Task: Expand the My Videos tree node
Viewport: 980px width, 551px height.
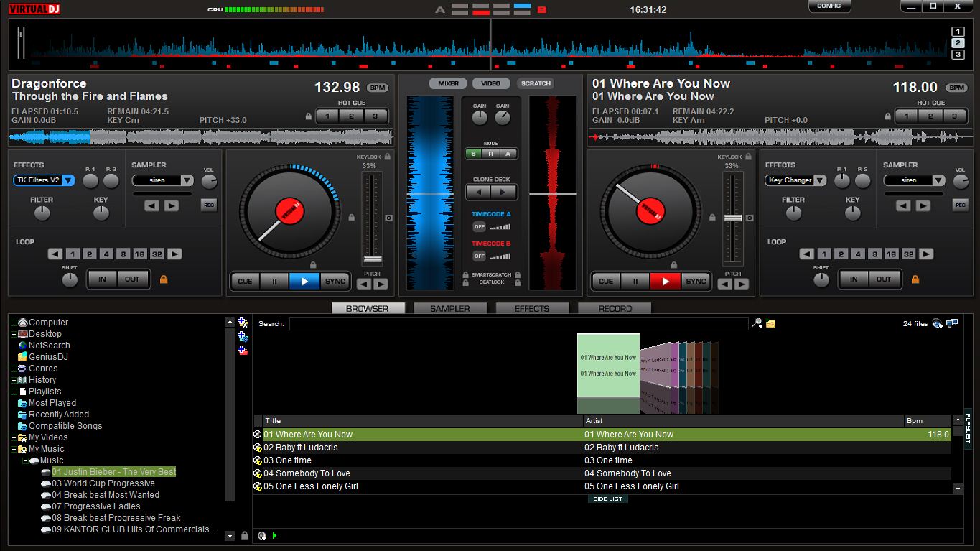Action: (x=14, y=438)
